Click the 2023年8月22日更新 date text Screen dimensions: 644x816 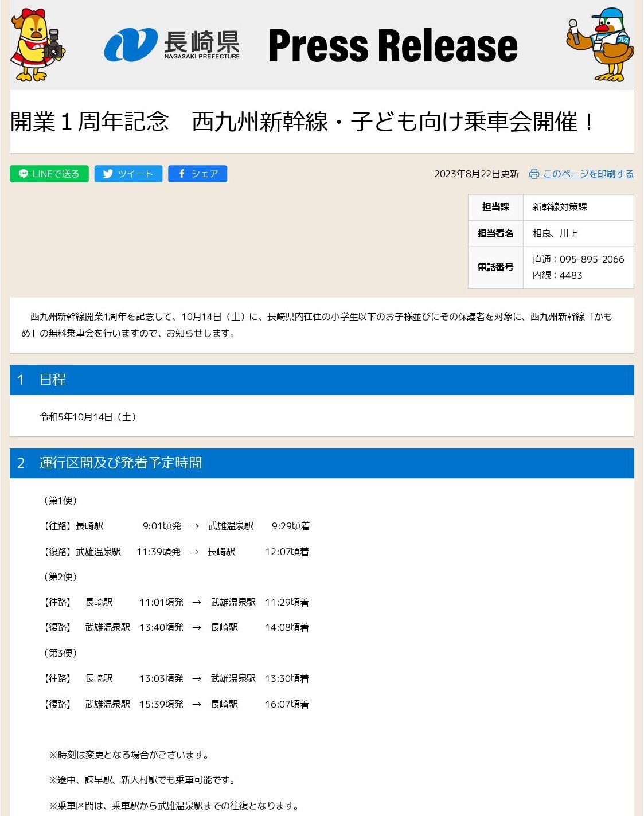(477, 174)
